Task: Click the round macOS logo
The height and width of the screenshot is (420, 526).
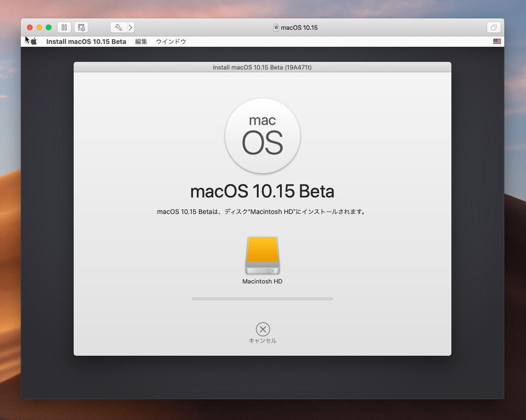Action: [263, 136]
